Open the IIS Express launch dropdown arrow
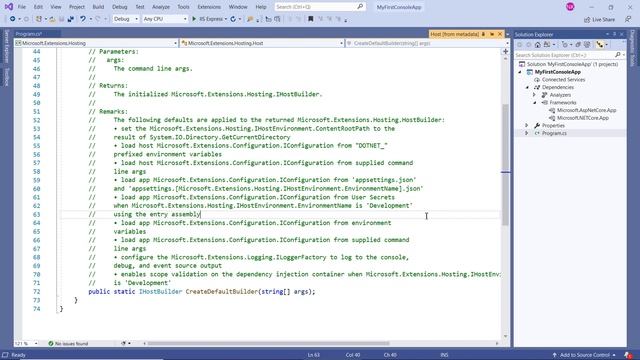 pos(226,19)
